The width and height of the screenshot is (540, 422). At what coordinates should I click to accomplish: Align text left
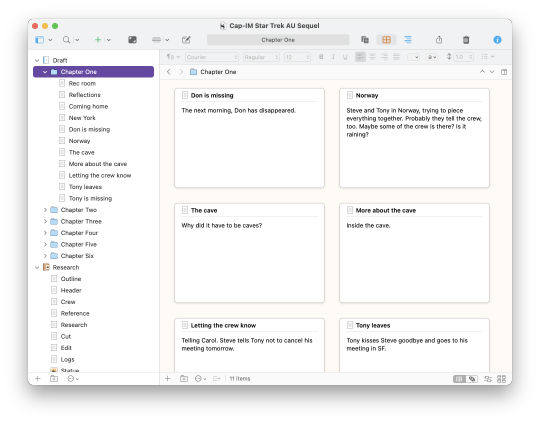point(360,57)
